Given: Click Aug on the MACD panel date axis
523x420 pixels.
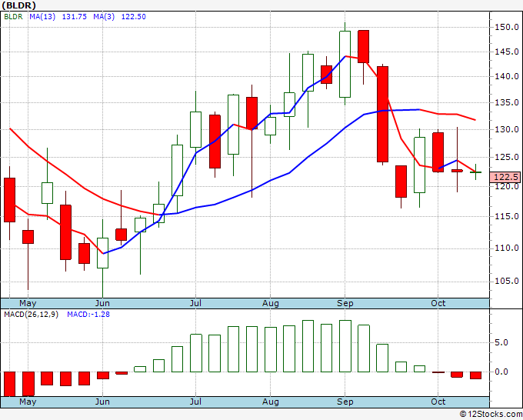Looking at the screenshot, I should (x=271, y=402).
